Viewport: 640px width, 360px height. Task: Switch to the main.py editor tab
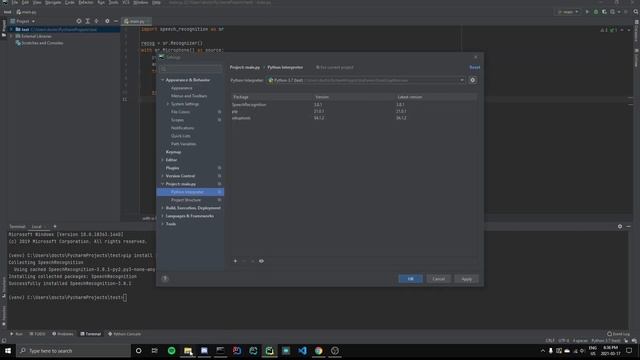click(x=137, y=21)
